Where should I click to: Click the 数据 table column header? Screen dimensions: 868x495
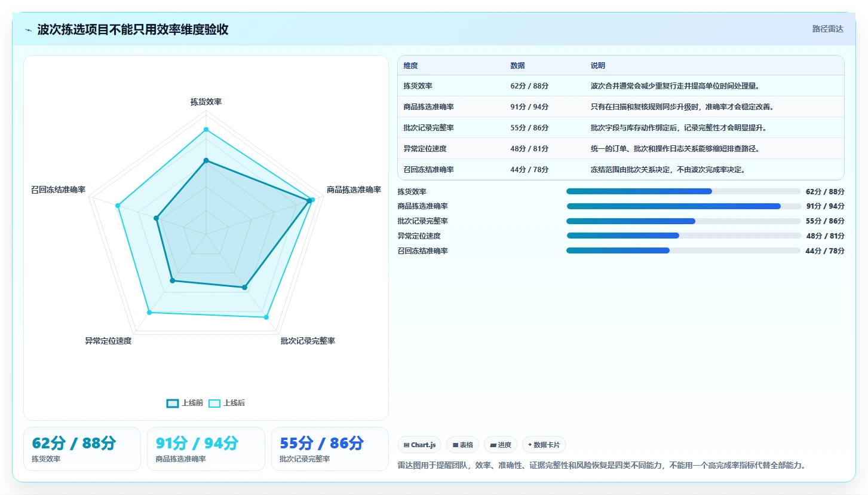point(517,66)
